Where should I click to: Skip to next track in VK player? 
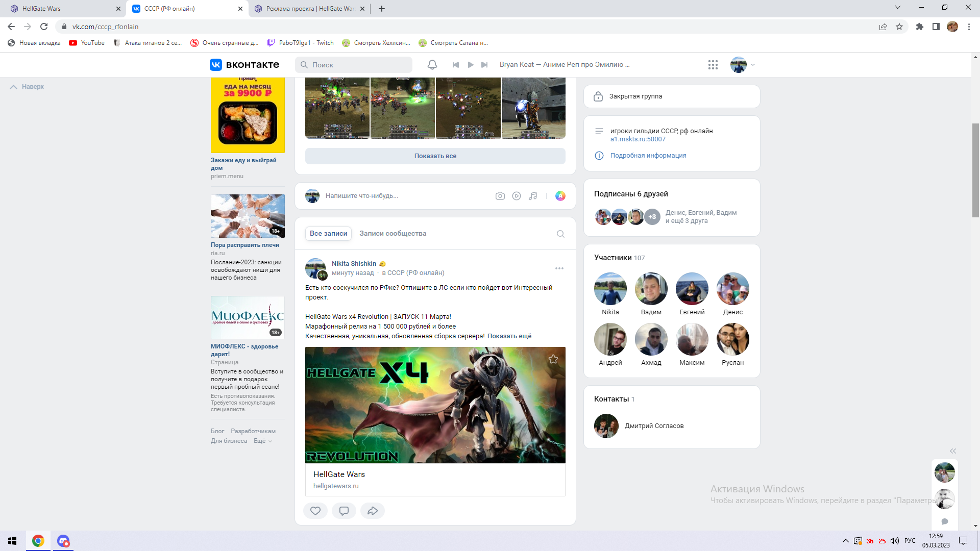click(485, 65)
